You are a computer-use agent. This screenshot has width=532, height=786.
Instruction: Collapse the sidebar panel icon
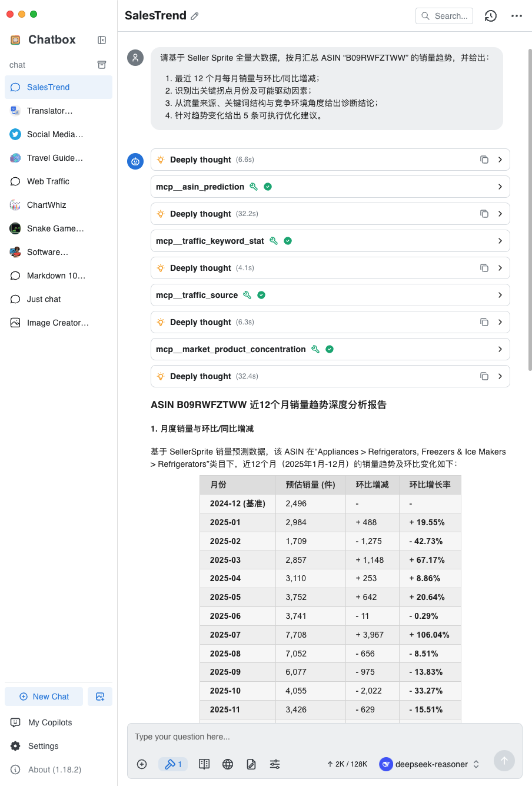102,40
